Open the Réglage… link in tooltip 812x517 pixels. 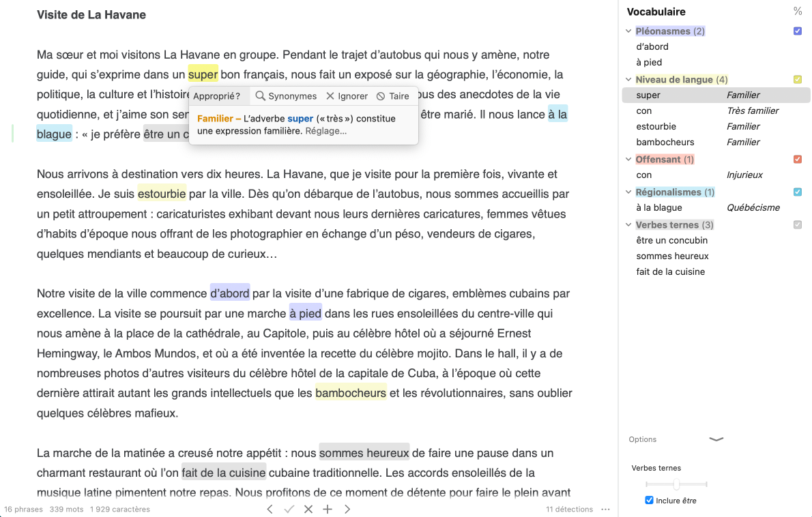coord(325,131)
